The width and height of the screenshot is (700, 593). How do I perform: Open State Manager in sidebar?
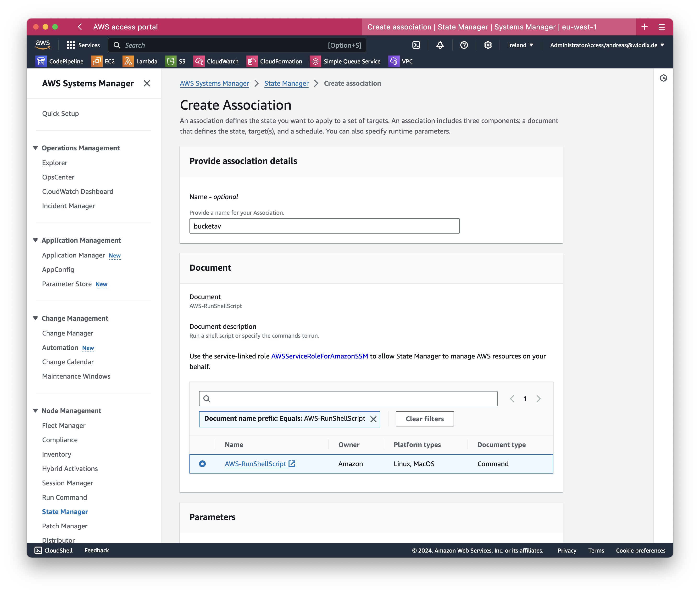[65, 512]
